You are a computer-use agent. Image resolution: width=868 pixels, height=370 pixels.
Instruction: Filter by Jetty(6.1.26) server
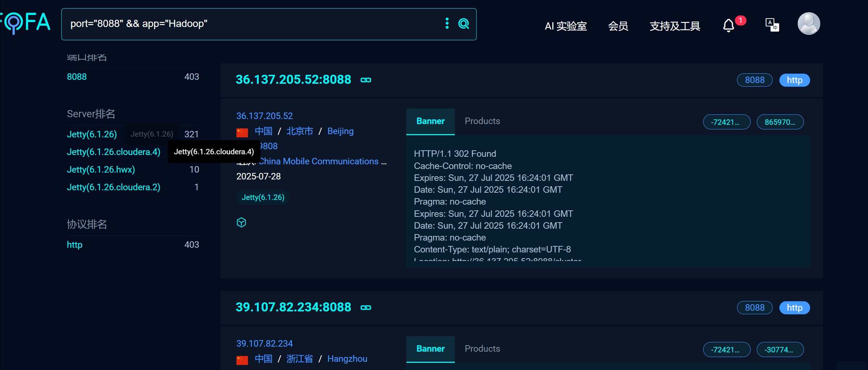[92, 134]
